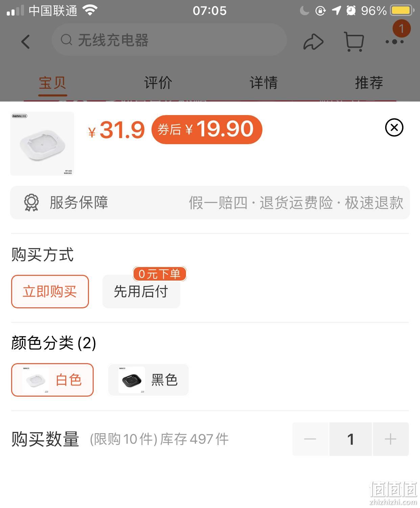
Task: Tap the quantity number field
Action: pyautogui.click(x=351, y=439)
